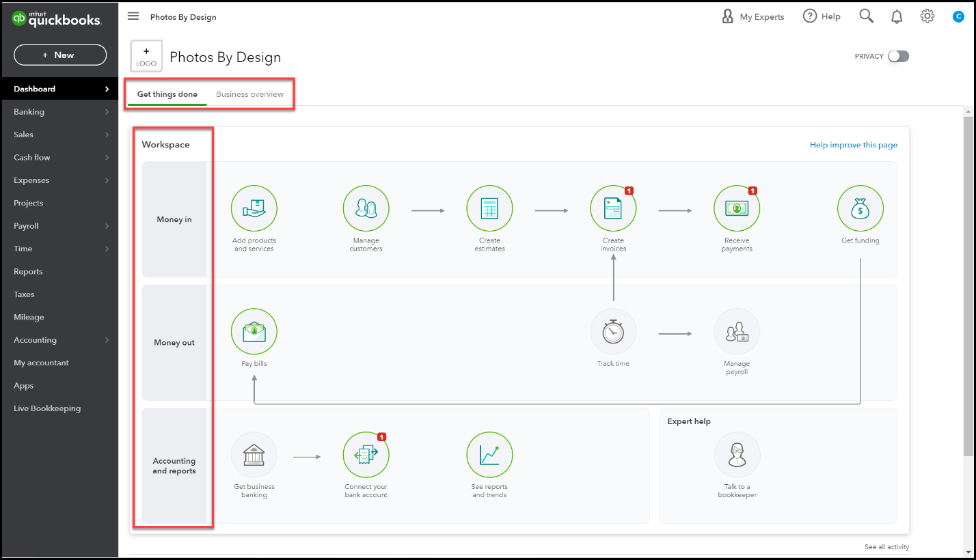Open Receive payments icon

click(737, 208)
